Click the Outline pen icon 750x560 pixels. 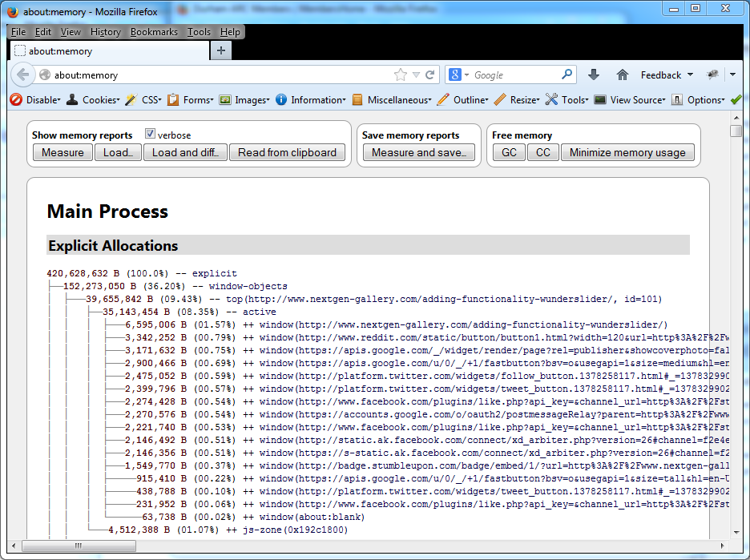pos(443,99)
